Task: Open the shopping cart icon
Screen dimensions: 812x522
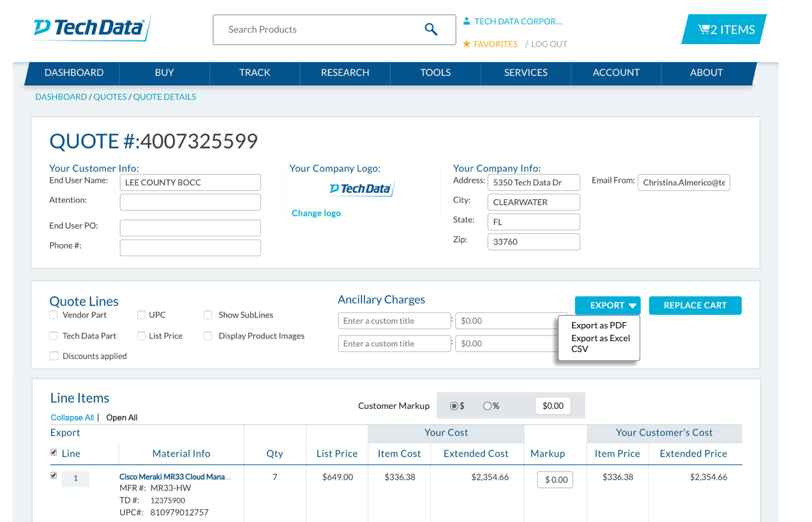Action: pyautogui.click(x=703, y=29)
